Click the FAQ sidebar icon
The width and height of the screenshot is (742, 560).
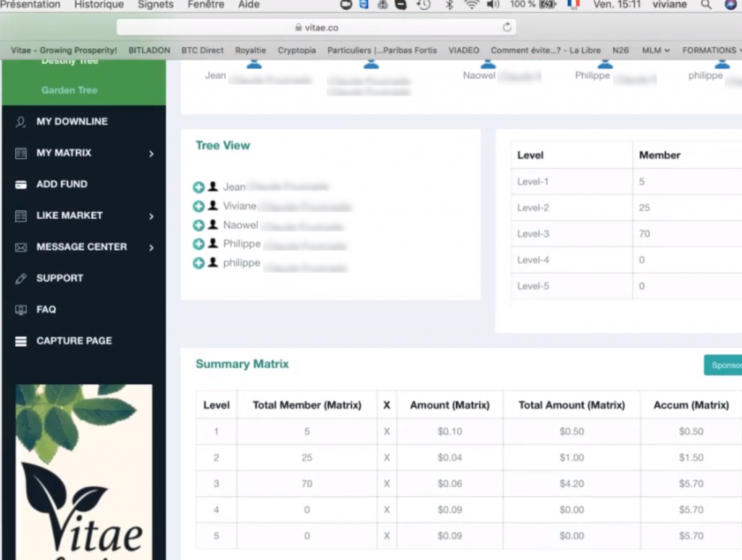point(21,310)
